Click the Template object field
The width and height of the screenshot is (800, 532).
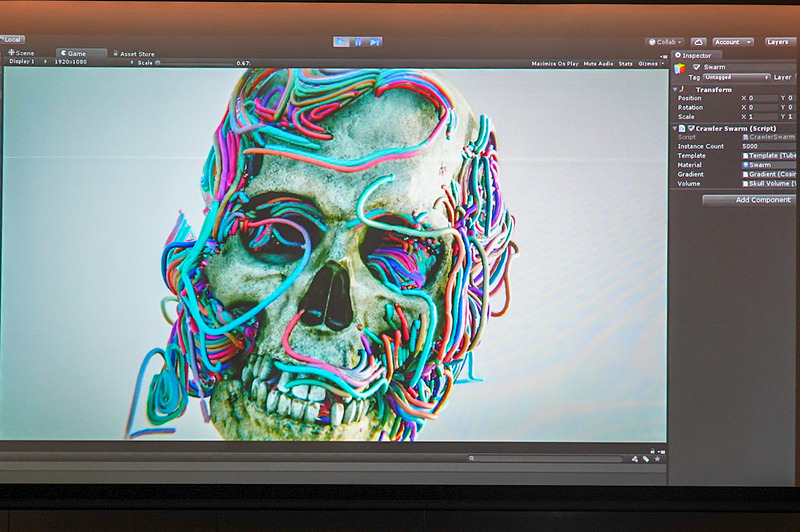click(769, 155)
